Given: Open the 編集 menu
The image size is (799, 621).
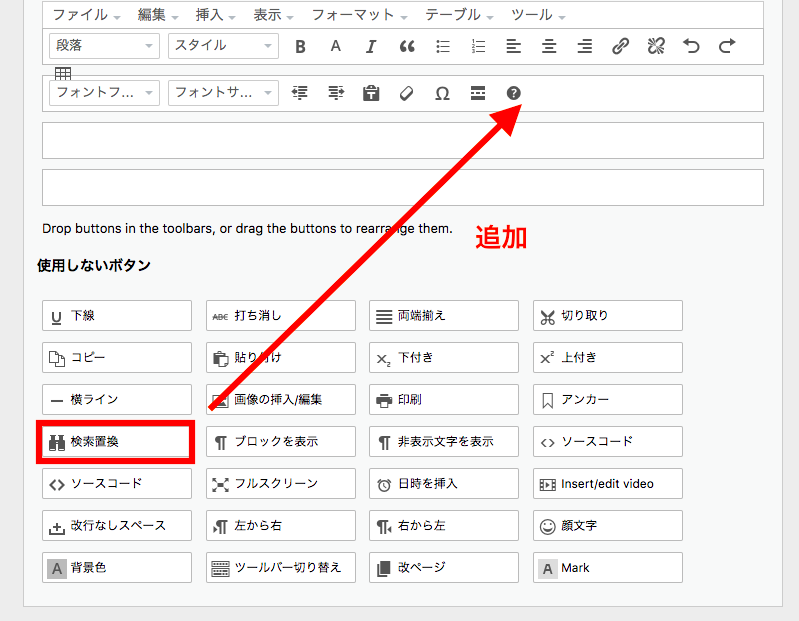Looking at the screenshot, I should click(x=157, y=15).
